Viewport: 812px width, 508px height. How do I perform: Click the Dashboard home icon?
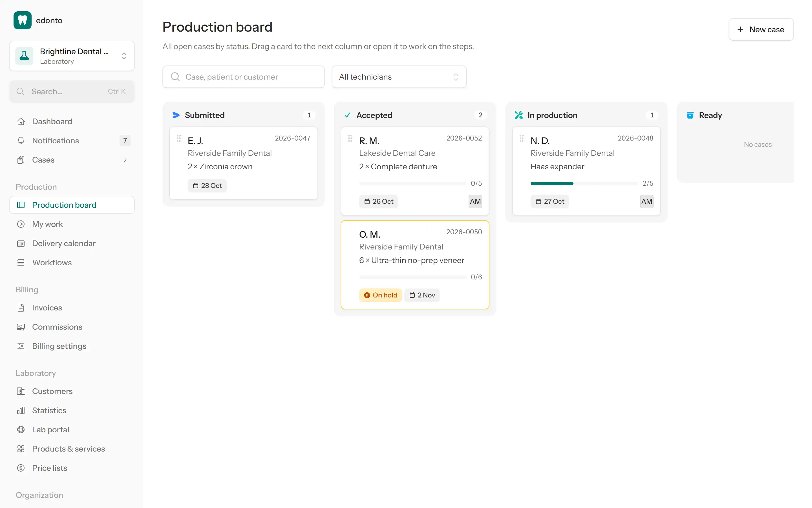point(21,121)
